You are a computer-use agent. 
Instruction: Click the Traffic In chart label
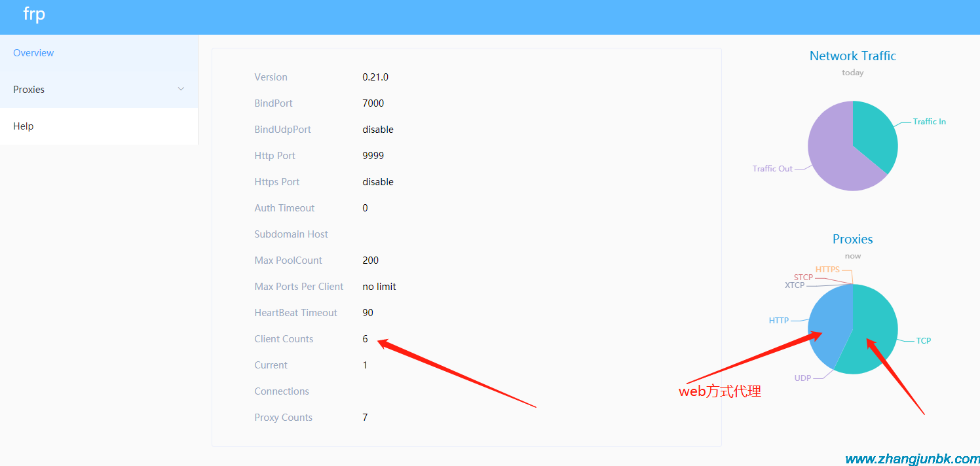pos(930,122)
